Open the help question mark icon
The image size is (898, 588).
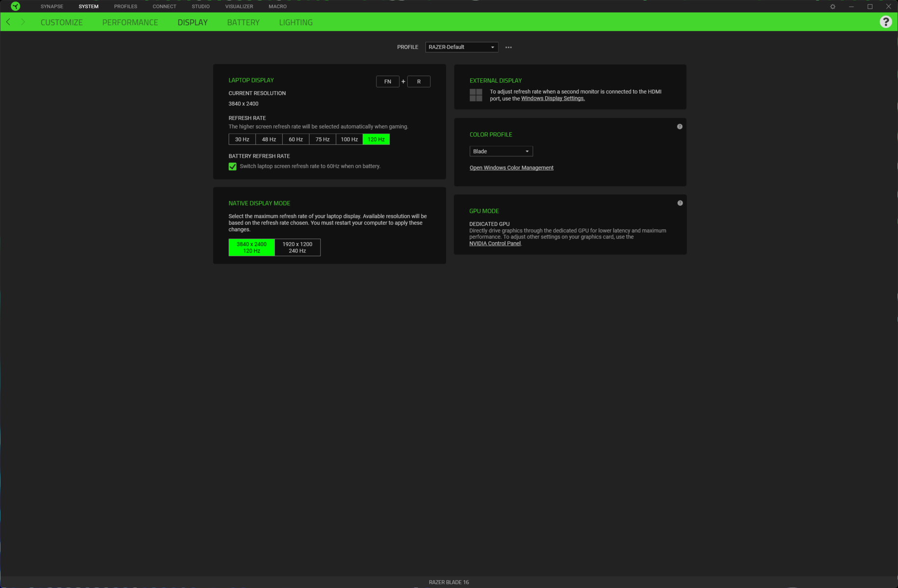click(x=886, y=22)
